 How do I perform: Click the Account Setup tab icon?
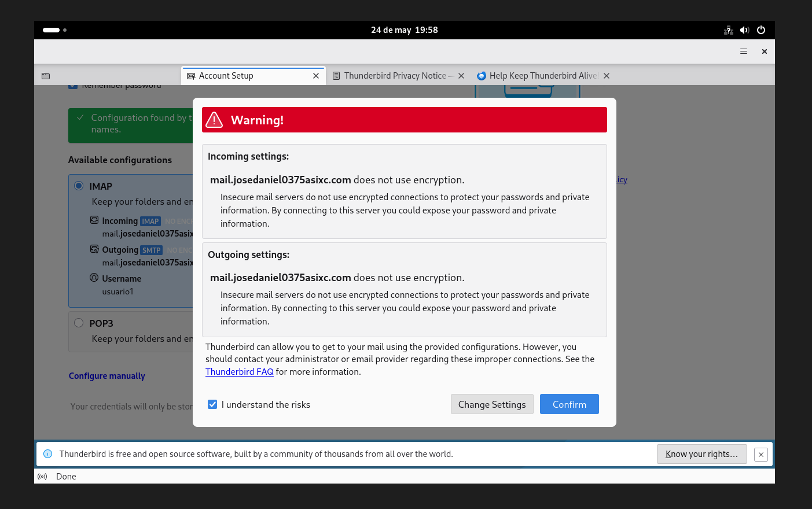(191, 76)
